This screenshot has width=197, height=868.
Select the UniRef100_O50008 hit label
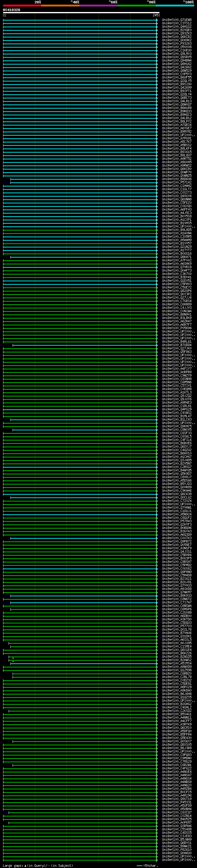click(x=176, y=47)
